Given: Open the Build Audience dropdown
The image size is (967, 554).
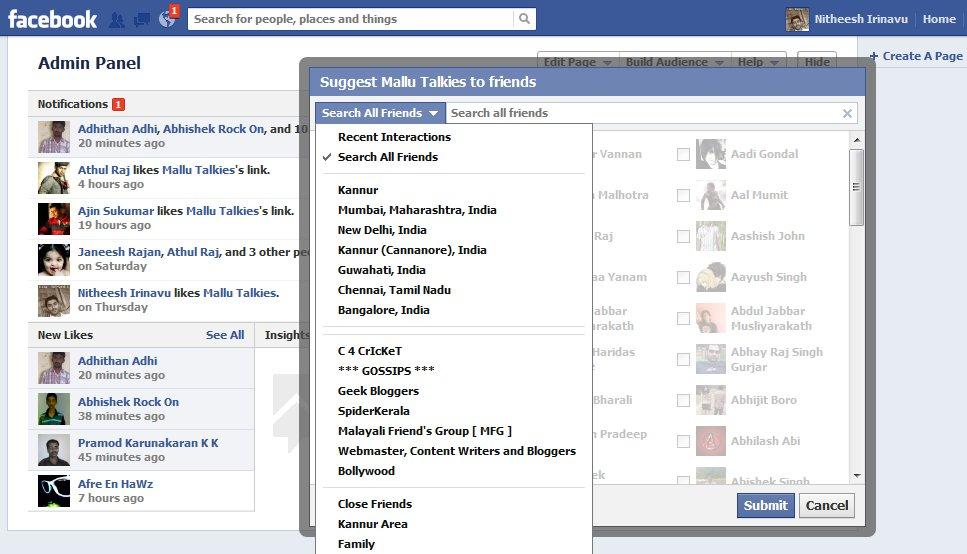Looking at the screenshot, I should pos(675,62).
